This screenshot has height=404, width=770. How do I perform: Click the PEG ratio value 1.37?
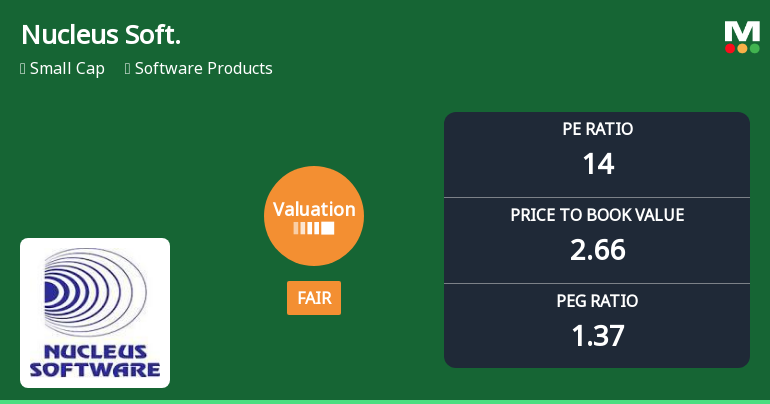(x=597, y=335)
